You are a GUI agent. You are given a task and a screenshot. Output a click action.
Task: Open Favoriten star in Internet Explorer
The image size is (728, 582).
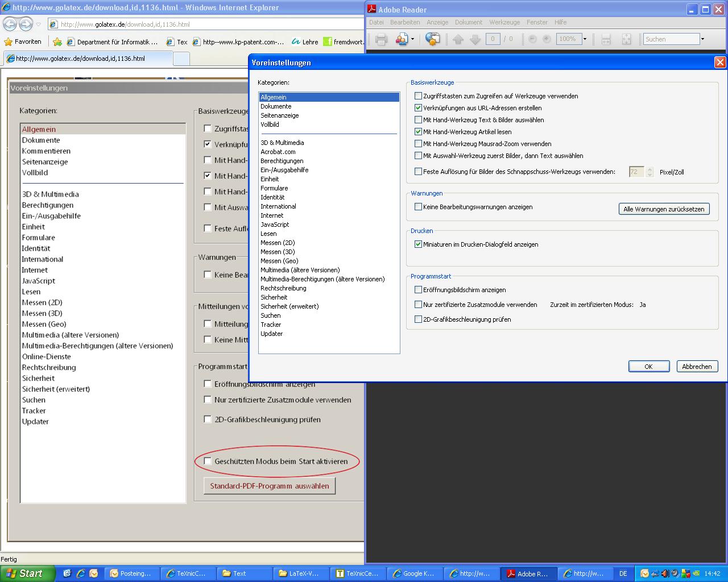[23, 41]
